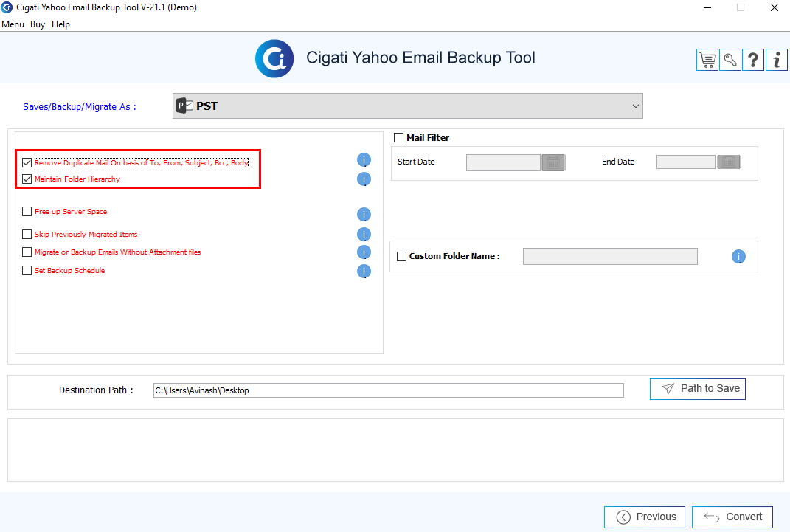This screenshot has width=790, height=532.
Task: Open help via question mark icon
Action: [x=753, y=60]
